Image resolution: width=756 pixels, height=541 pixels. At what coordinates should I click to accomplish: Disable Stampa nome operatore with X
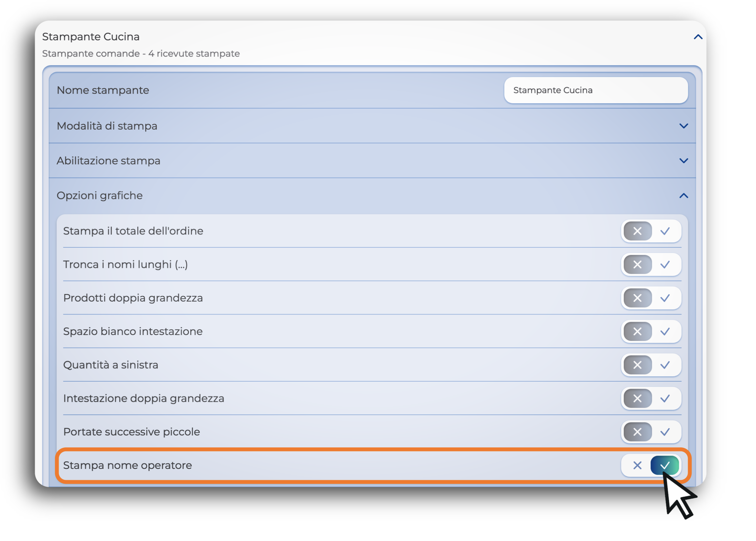637,465
